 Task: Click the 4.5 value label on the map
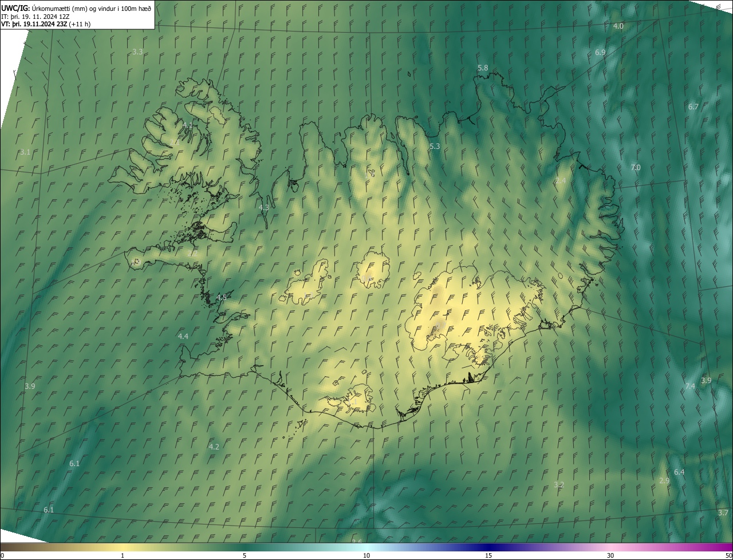tap(222, 298)
